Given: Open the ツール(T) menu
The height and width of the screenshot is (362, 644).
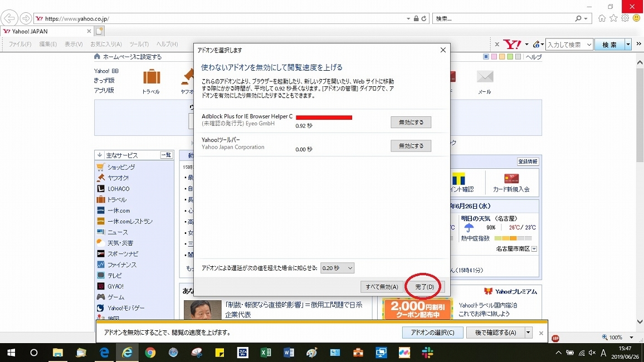Looking at the screenshot, I should point(139,44).
